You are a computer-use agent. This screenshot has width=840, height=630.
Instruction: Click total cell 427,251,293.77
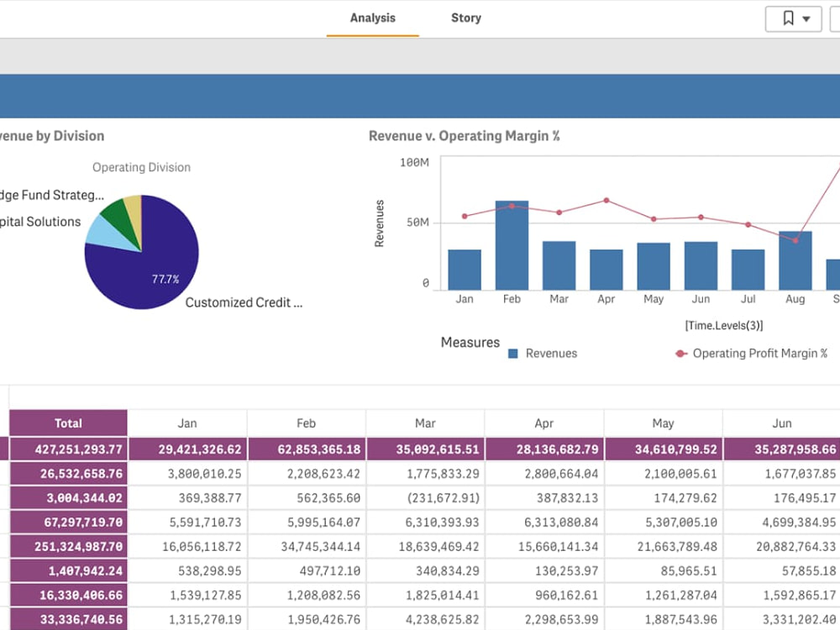(x=69, y=449)
